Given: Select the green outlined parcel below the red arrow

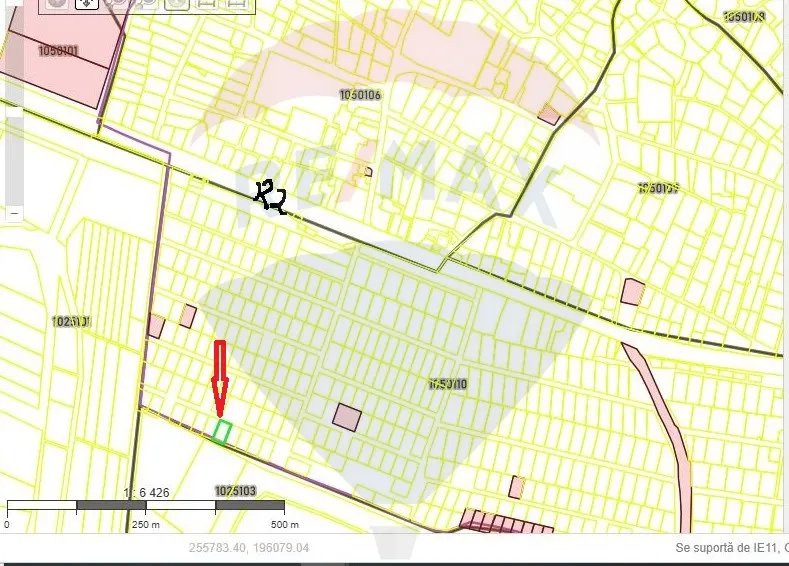Looking at the screenshot, I should coord(222,432).
